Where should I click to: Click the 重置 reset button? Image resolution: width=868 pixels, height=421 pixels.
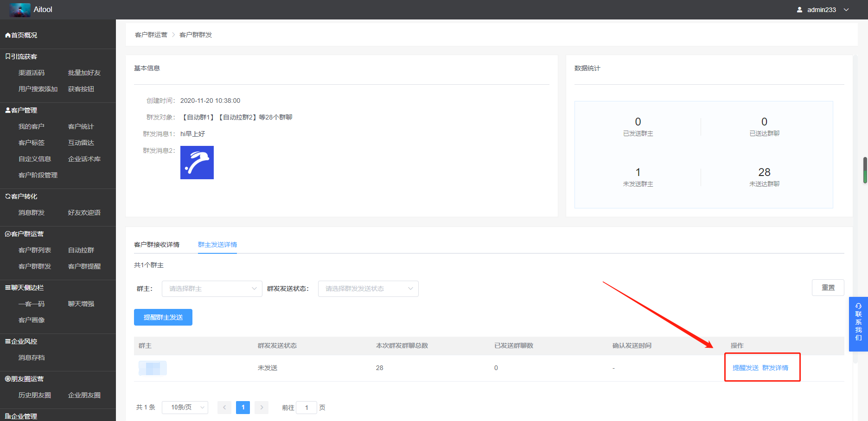(x=828, y=288)
